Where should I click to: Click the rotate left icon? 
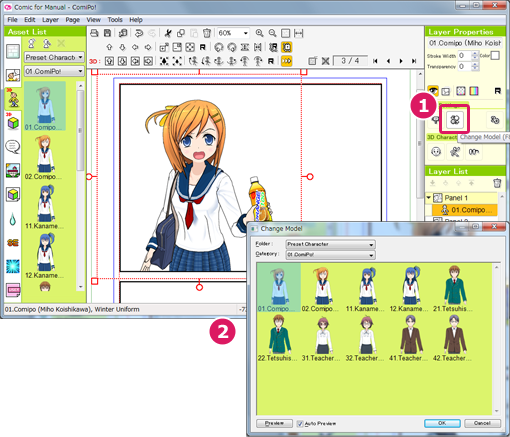coord(219,47)
